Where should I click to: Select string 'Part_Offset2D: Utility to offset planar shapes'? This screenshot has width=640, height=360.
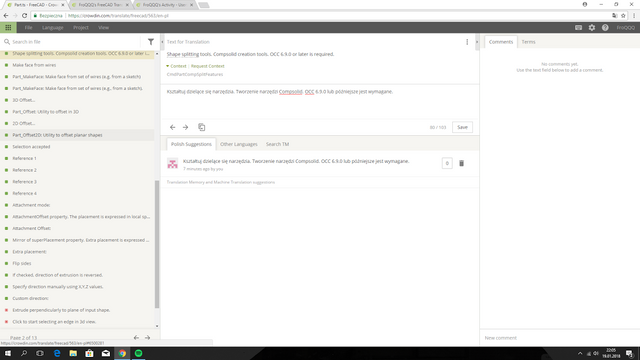point(78,135)
